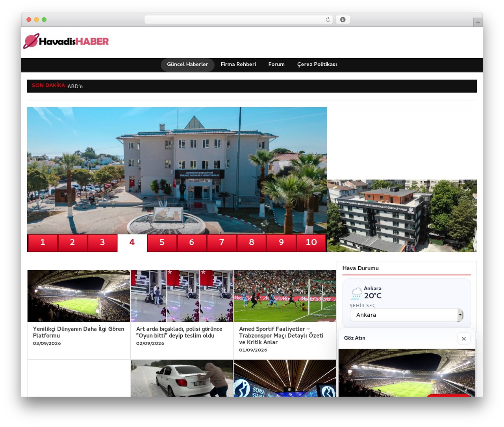Viewport: 504px width, 427px height.
Task: Click the browser download arrow icon
Action: click(x=343, y=20)
